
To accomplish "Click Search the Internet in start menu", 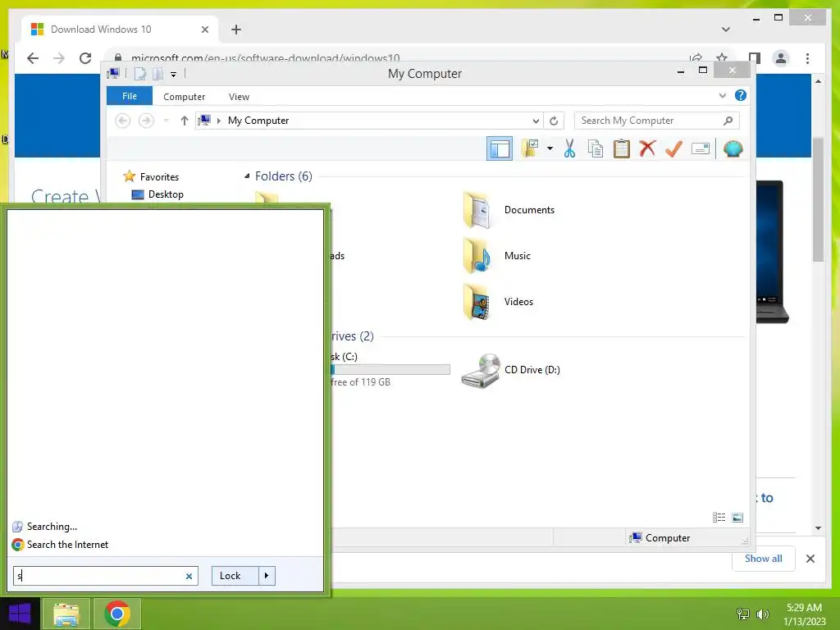I will pyautogui.click(x=60, y=545).
